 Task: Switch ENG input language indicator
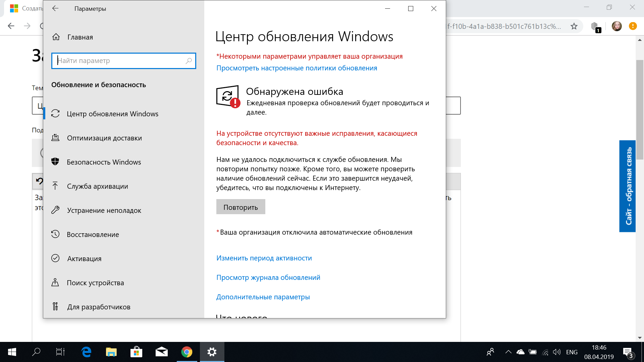[572, 352]
